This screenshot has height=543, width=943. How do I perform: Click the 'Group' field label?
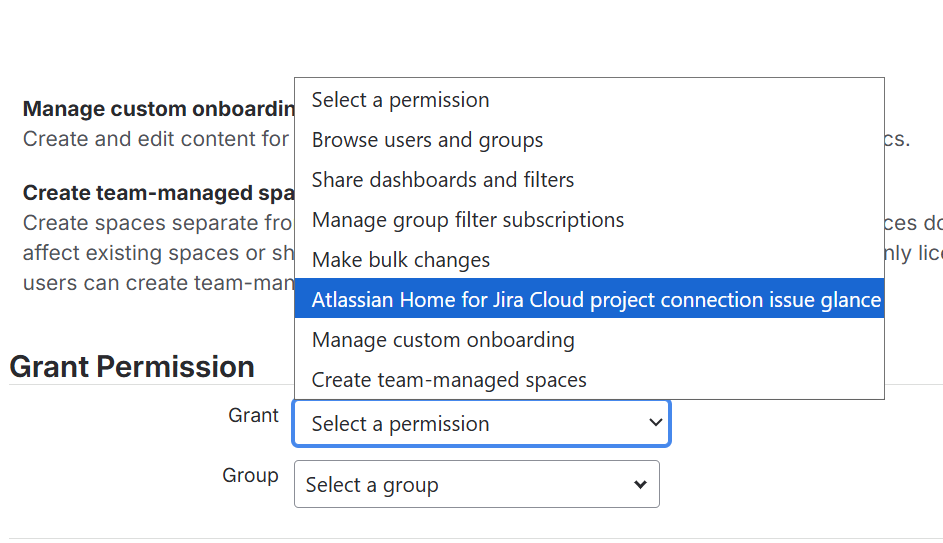point(250,475)
